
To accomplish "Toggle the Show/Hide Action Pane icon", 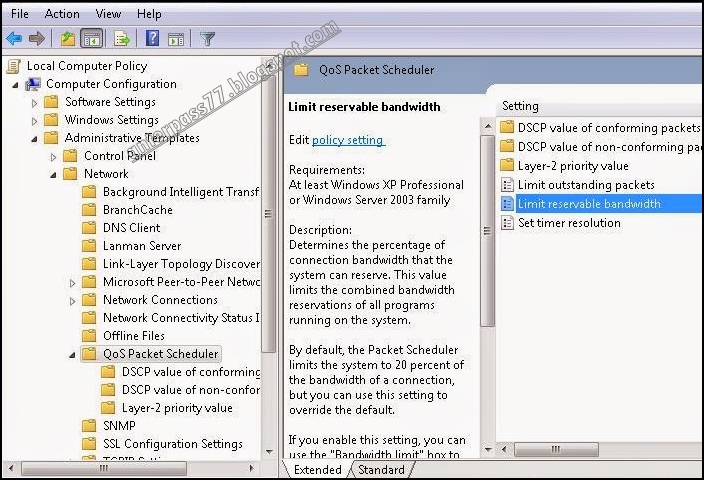I will 176,39.
